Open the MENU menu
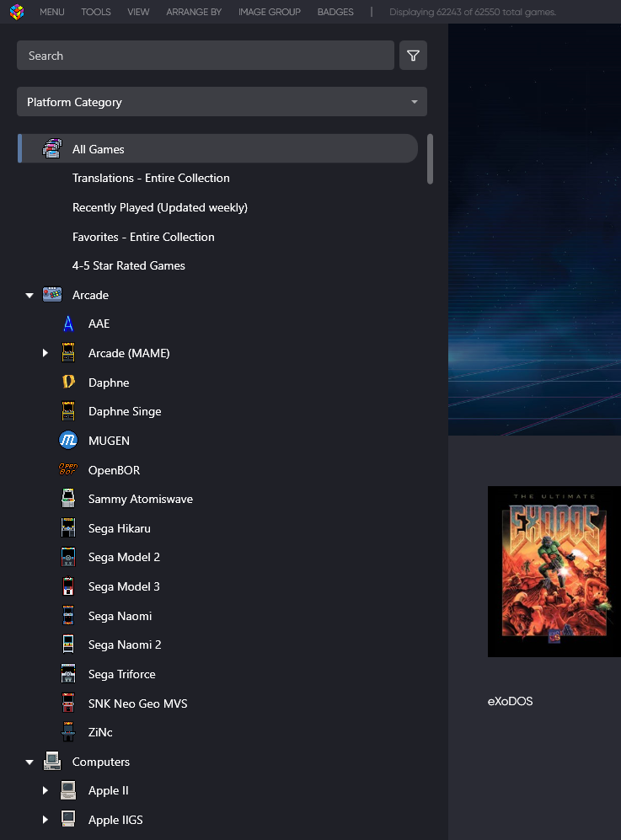This screenshot has height=840, width=621. point(52,12)
